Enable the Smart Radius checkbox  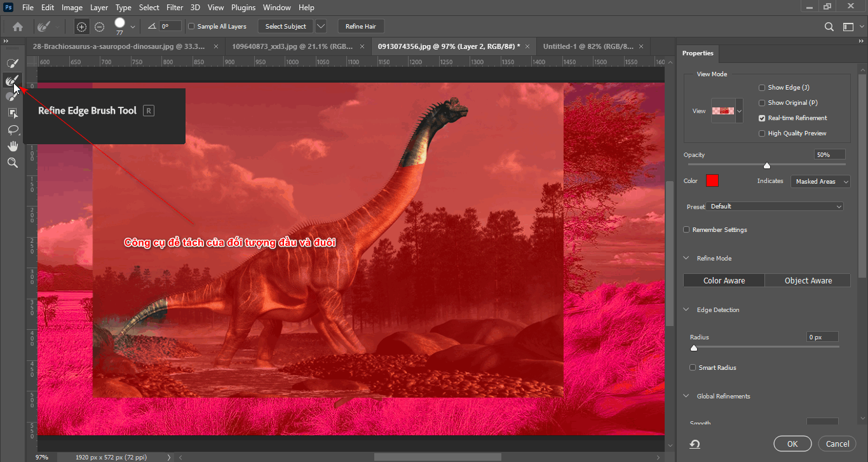(x=692, y=367)
